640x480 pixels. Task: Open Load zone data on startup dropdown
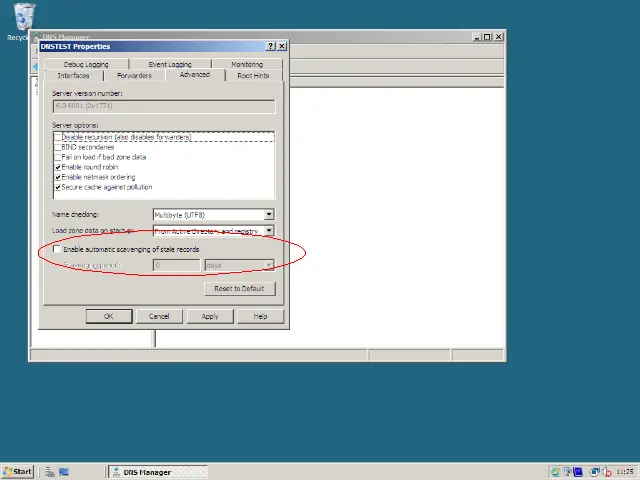[x=269, y=231]
